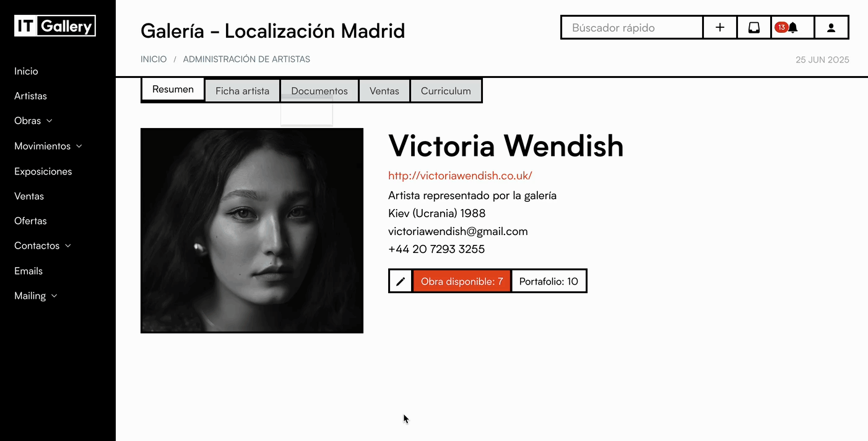Image resolution: width=868 pixels, height=441 pixels.
Task: Switch to the Ficha artista tab
Action: click(x=242, y=91)
